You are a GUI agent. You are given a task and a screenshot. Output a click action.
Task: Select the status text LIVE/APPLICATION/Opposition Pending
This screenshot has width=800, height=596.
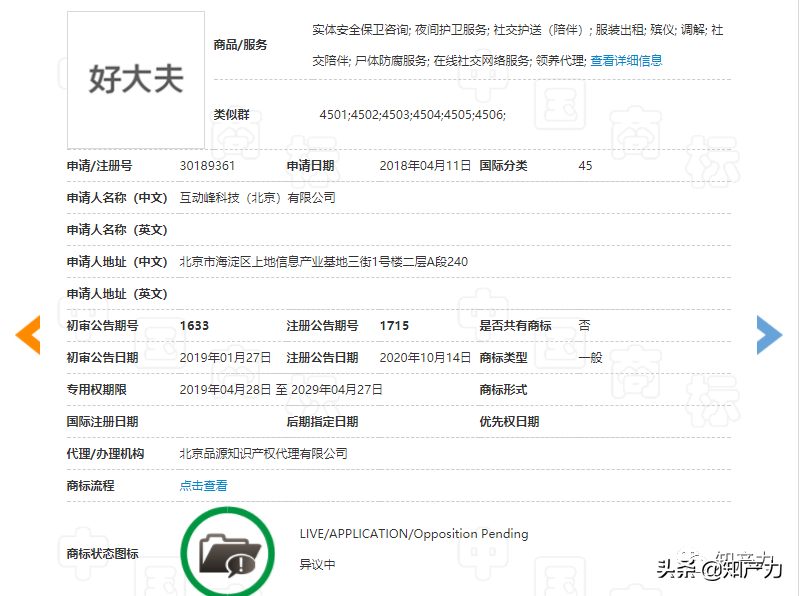tap(414, 534)
